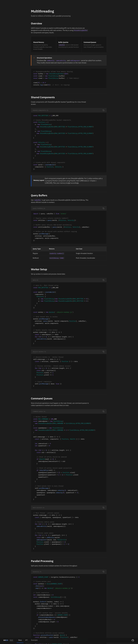Click the shared-components.ts filename label

coord(41,110)
